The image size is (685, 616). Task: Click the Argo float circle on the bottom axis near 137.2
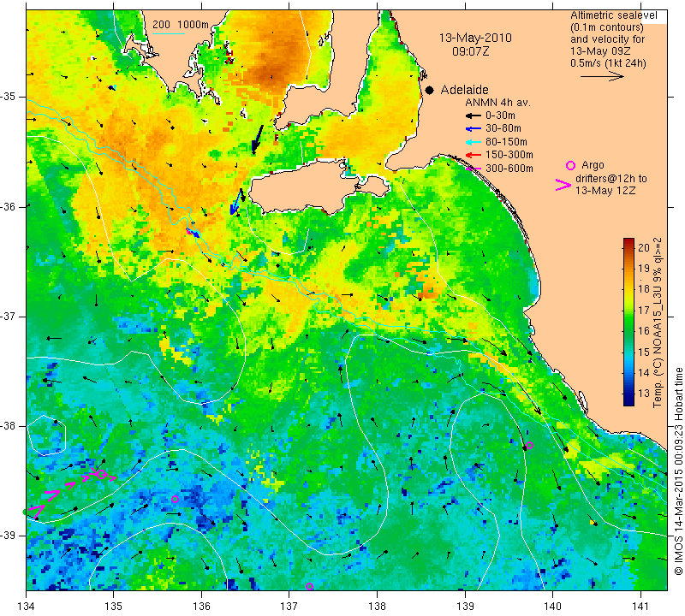309,586
